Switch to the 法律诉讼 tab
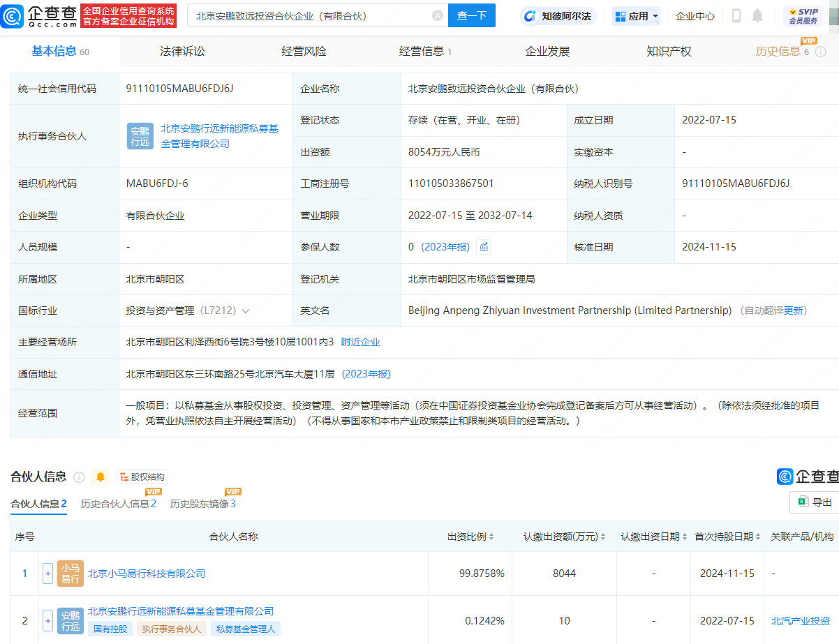The image size is (839, 644). click(x=182, y=51)
